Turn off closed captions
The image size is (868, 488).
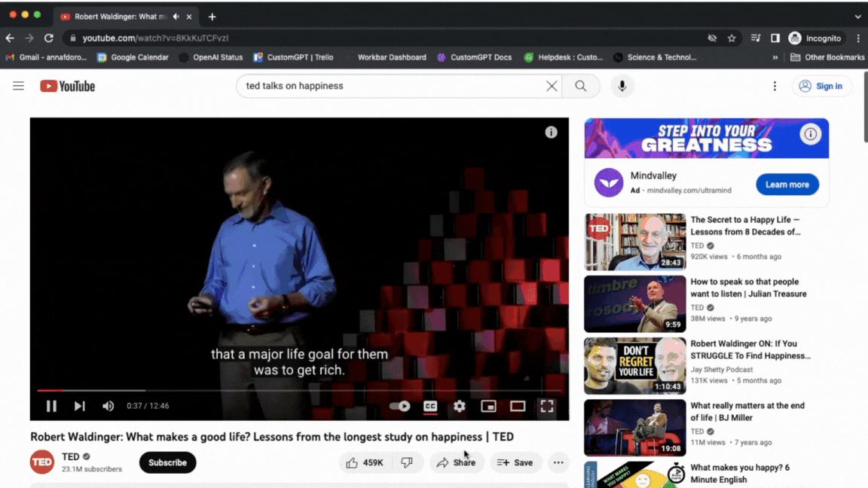tap(430, 406)
